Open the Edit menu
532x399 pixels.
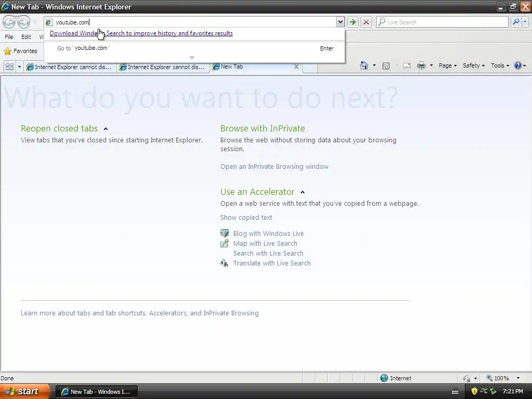pos(26,37)
